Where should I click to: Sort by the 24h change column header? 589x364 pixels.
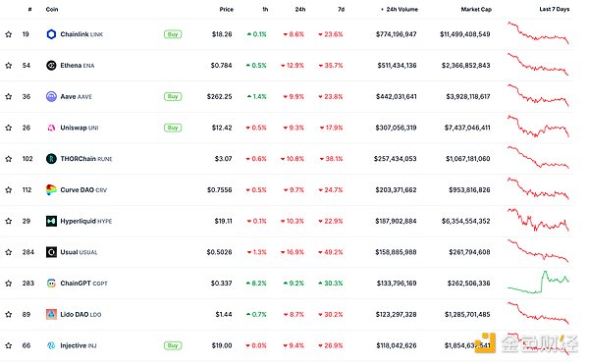point(300,10)
